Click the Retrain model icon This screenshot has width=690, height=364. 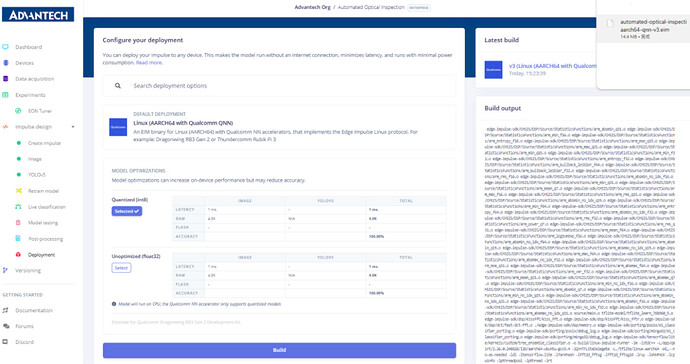(18, 191)
